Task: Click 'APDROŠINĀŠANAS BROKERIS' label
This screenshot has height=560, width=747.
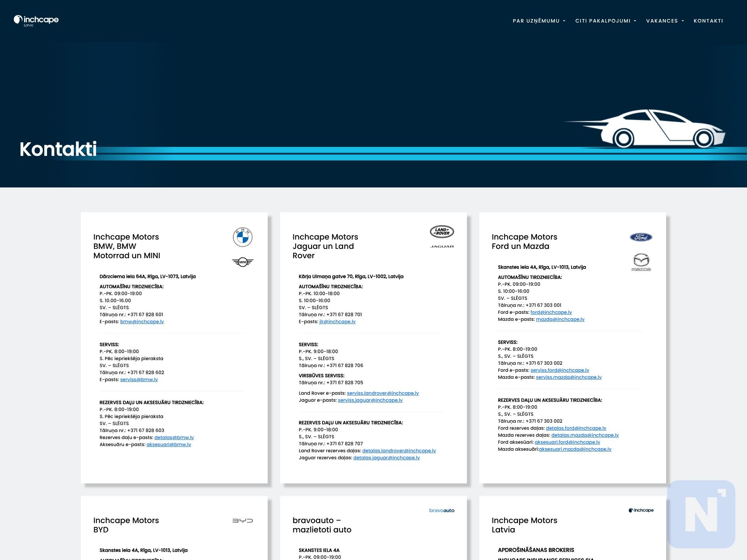Action: point(536,550)
